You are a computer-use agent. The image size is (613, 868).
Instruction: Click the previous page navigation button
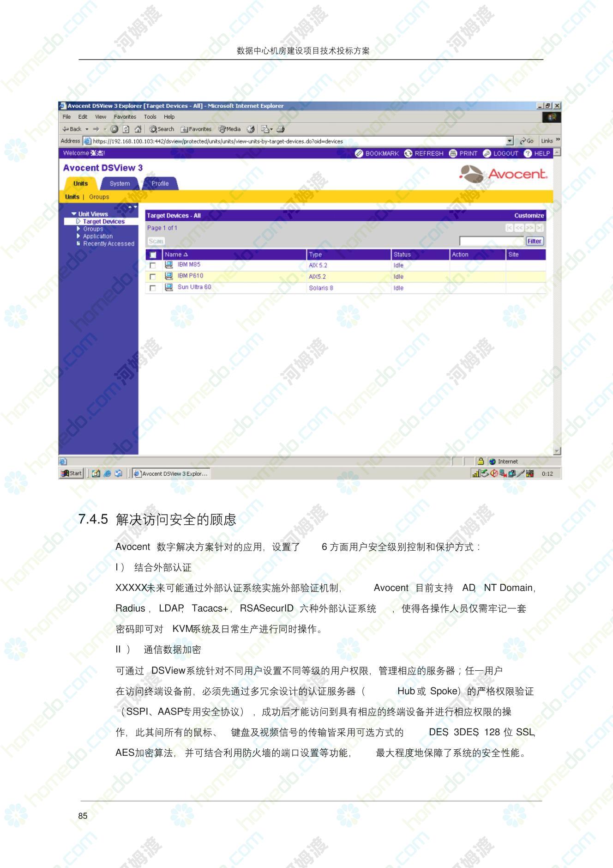click(519, 228)
